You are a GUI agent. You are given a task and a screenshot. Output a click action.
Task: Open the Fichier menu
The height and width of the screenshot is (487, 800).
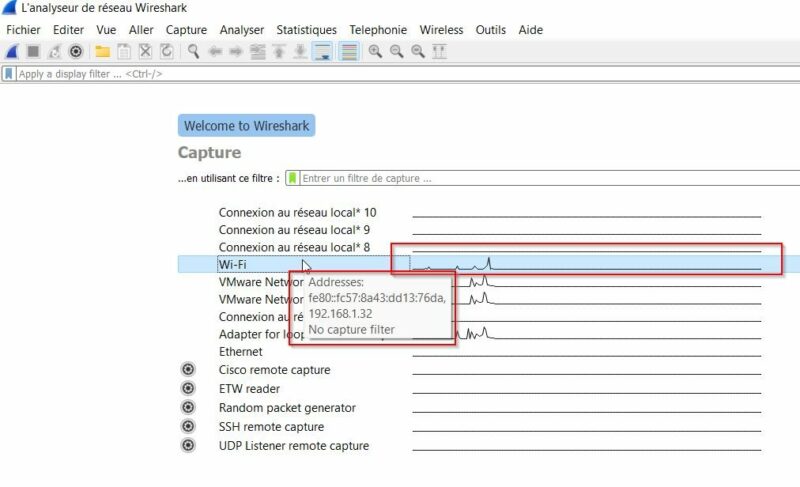(23, 30)
